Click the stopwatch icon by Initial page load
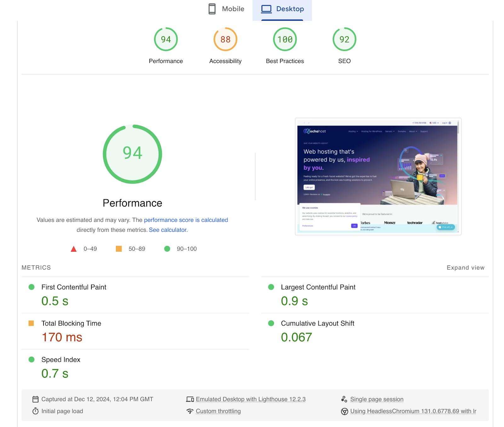Image resolution: width=504 pixels, height=427 pixels. point(35,411)
